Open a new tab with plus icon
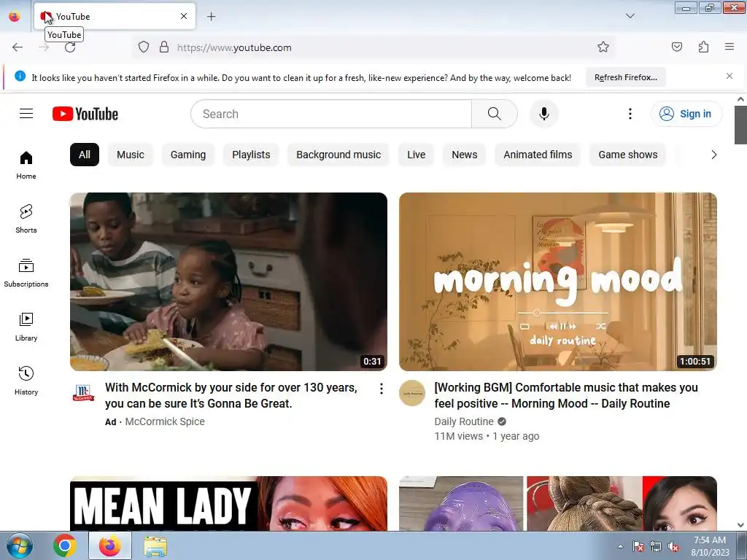 point(211,17)
